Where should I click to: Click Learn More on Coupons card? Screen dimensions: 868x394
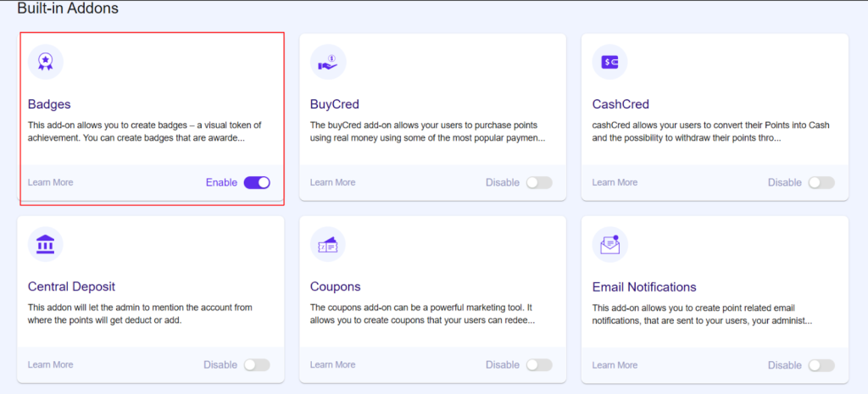(x=332, y=364)
